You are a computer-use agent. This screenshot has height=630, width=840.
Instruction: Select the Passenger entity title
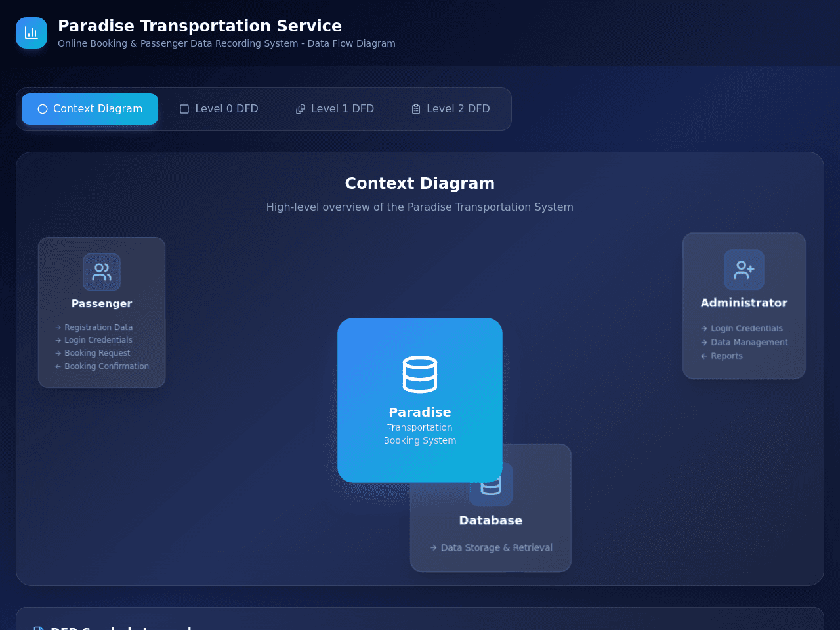click(102, 304)
